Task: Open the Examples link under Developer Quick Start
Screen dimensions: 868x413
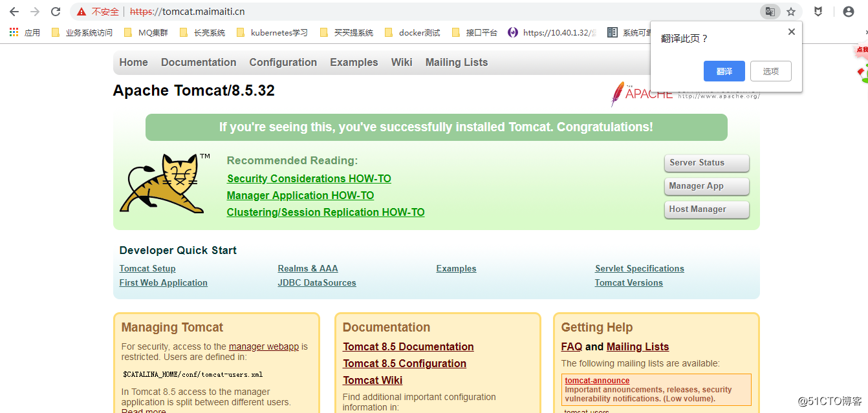Action: (456, 268)
